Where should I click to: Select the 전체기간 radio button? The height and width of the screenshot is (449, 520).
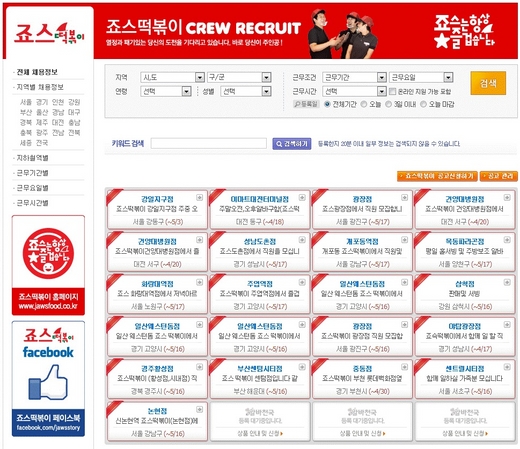coord(327,104)
